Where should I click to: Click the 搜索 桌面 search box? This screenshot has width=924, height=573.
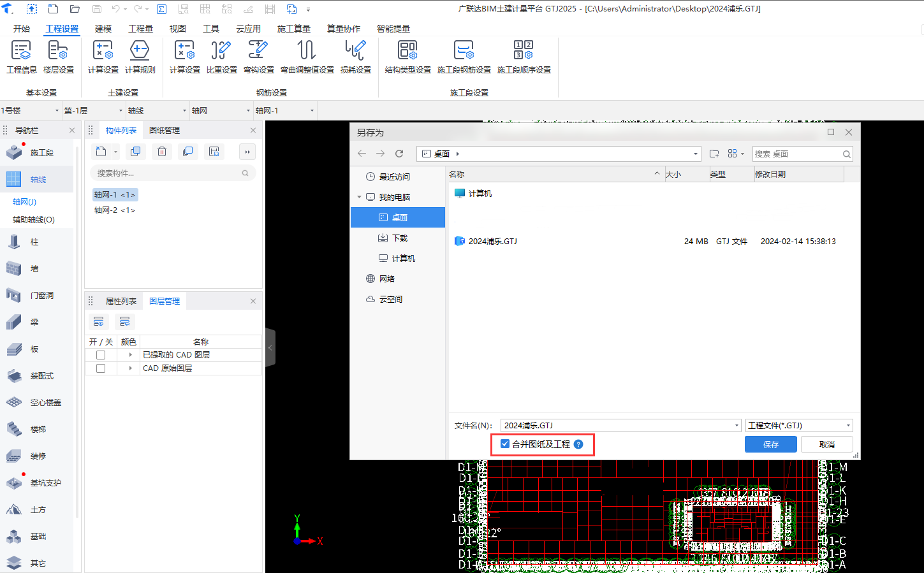click(x=802, y=154)
